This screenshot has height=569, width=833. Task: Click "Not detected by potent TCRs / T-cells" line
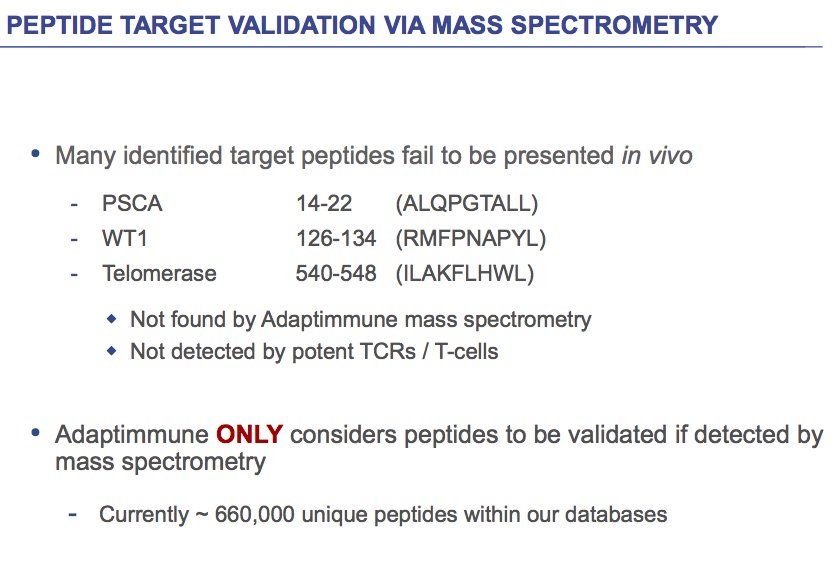(314, 352)
